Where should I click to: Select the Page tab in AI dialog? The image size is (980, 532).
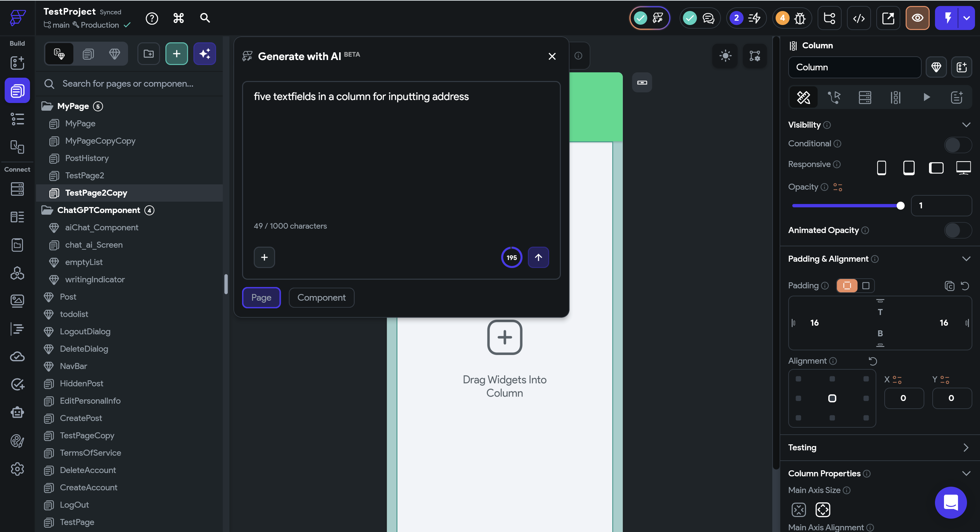coord(261,297)
